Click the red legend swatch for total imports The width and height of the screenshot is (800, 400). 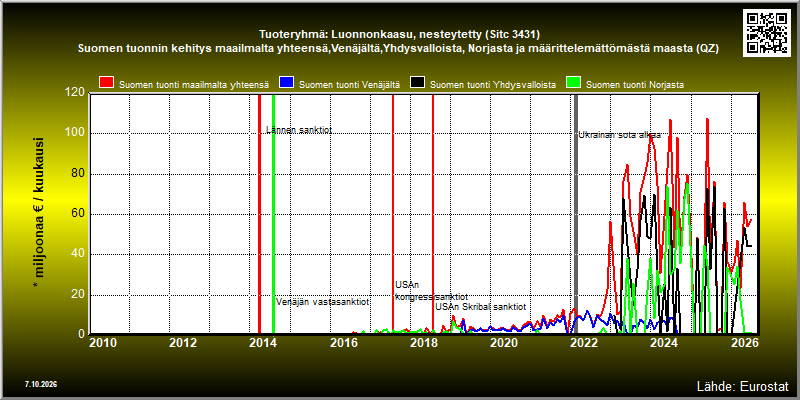pos(106,84)
